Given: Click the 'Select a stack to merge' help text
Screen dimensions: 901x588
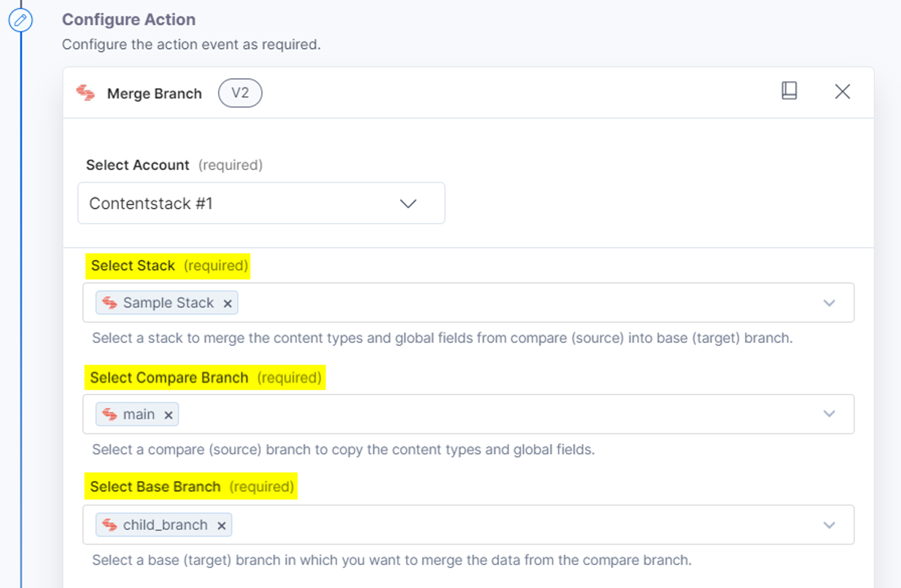Looking at the screenshot, I should click(442, 338).
